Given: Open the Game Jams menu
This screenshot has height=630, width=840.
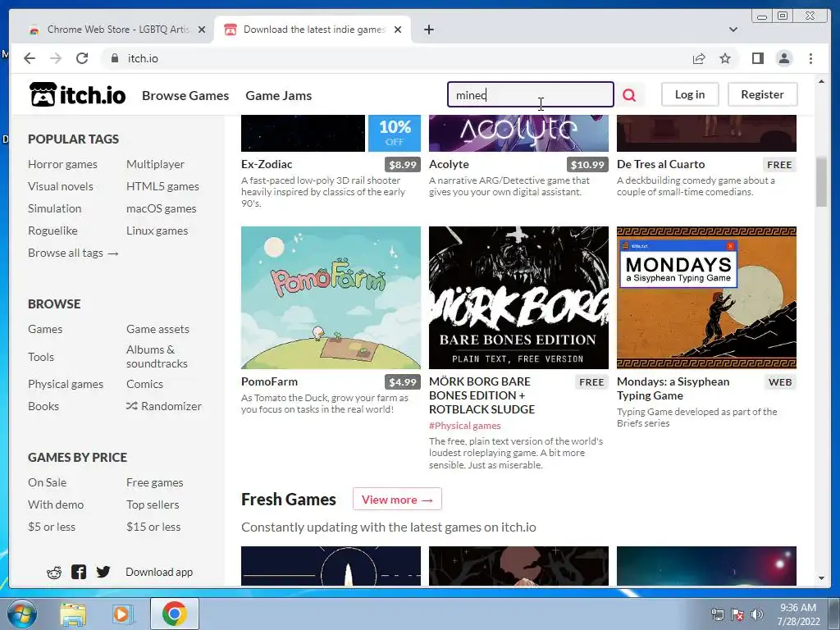Looking at the screenshot, I should [279, 95].
